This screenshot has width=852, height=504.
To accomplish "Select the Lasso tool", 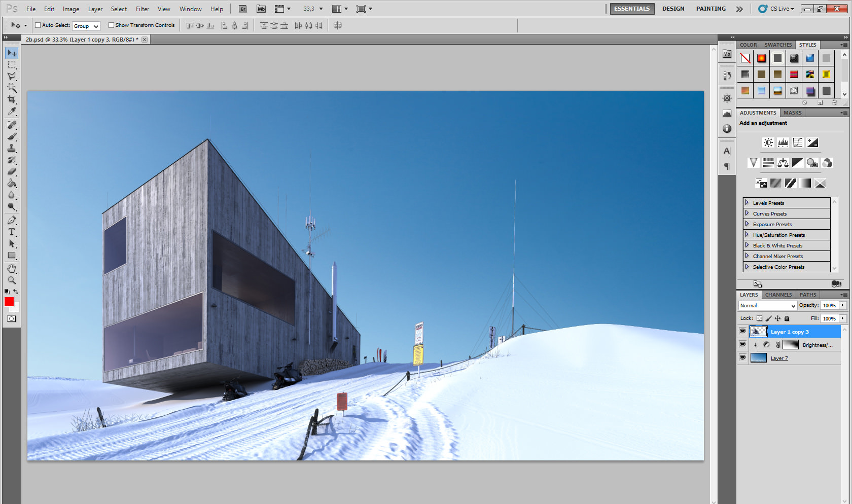I will (x=12, y=76).
